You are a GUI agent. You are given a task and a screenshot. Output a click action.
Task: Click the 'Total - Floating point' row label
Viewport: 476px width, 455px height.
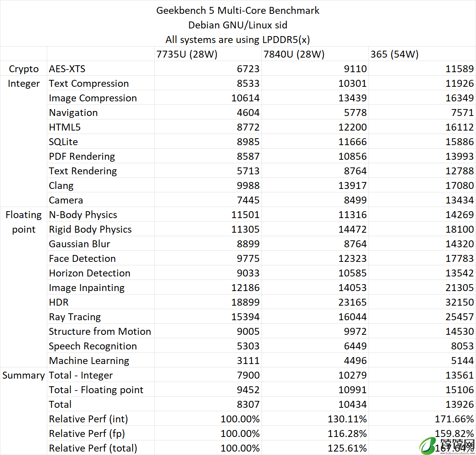tap(96, 390)
